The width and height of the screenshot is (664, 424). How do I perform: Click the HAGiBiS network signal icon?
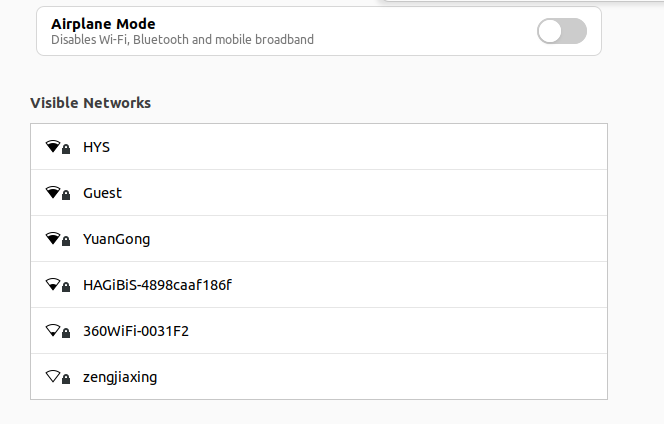click(53, 284)
